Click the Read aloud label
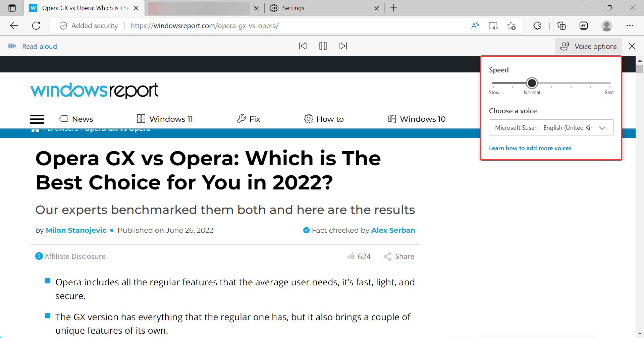Screen dimensions: 644x338 (x=40, y=46)
